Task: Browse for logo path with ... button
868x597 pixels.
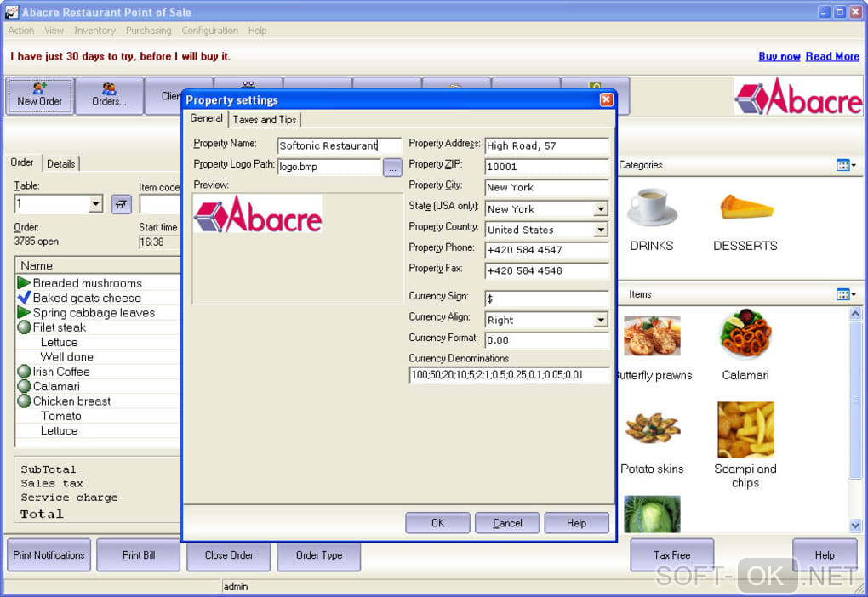Action: [392, 168]
